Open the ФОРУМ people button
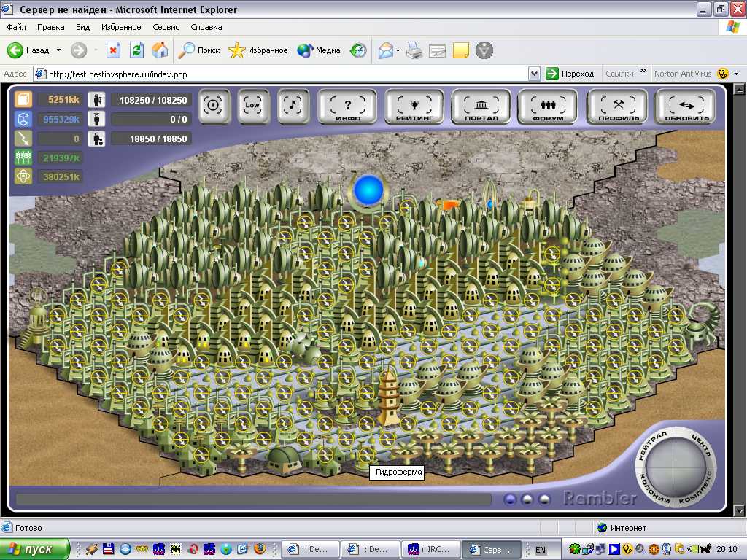The width and height of the screenshot is (747, 560). 547,106
